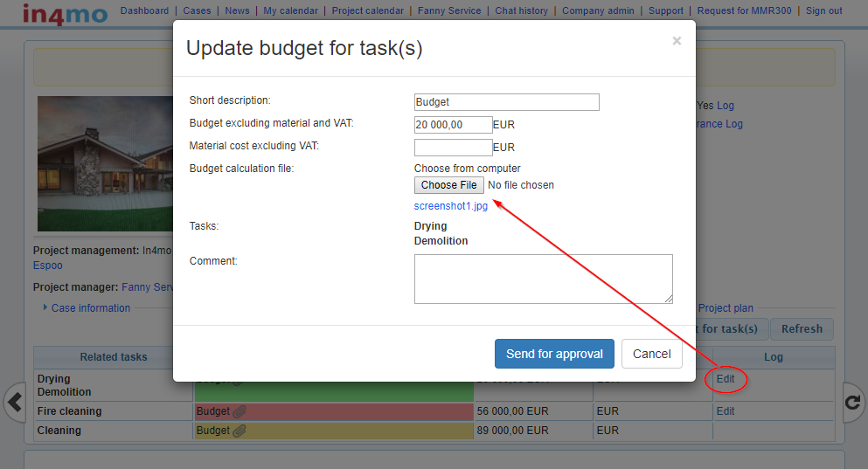This screenshot has width=868, height=469.
Task: Cancel the budget update dialog
Action: pos(651,354)
